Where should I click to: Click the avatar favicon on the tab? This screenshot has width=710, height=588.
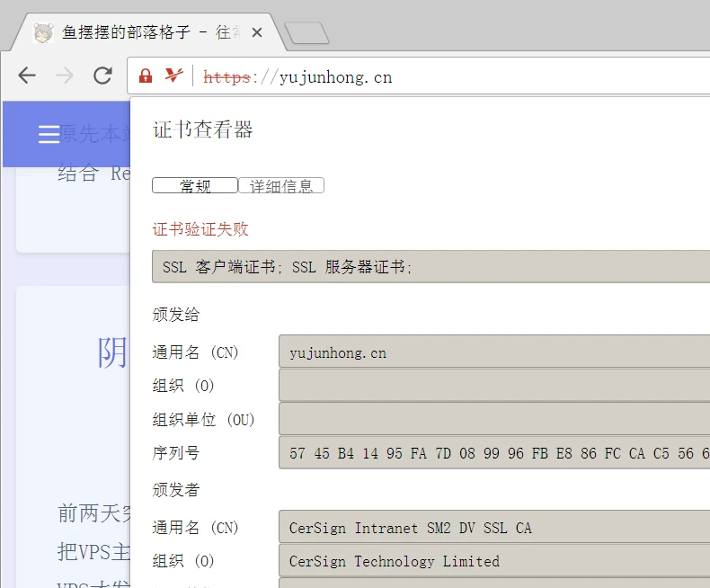click(x=42, y=33)
